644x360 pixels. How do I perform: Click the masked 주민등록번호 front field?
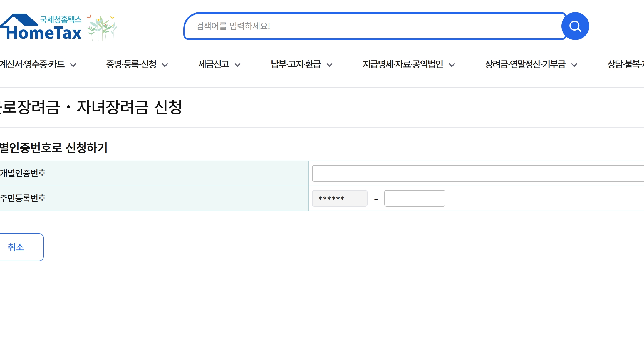coord(340,198)
